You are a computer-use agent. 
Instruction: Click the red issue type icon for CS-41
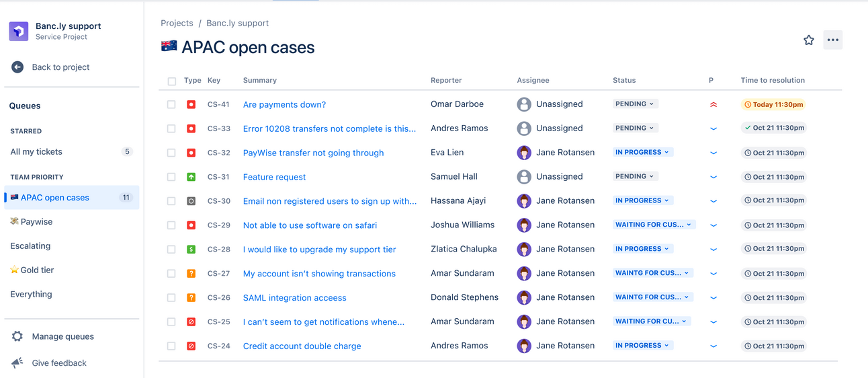[191, 104]
